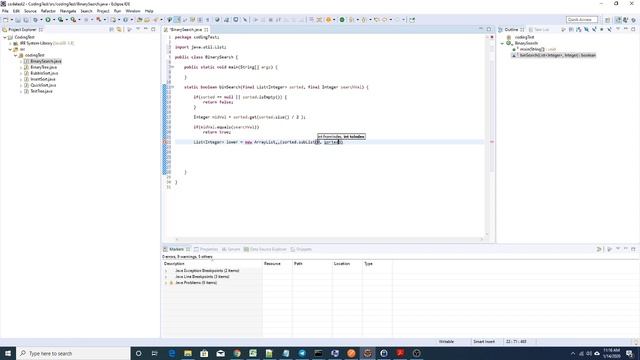Expand Java Line Breakpoints marker group
This screenshot has width=640, height=360.
tap(166, 277)
